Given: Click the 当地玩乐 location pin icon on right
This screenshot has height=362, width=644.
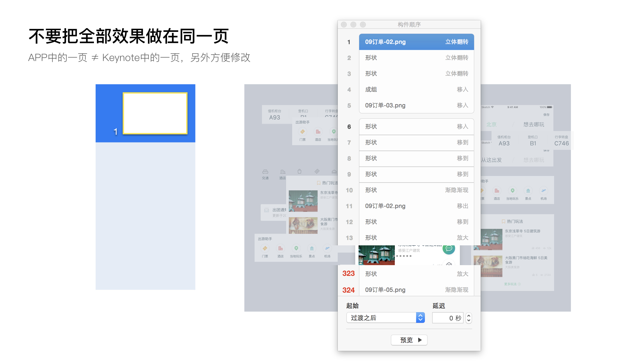Looking at the screenshot, I should coord(512,191).
